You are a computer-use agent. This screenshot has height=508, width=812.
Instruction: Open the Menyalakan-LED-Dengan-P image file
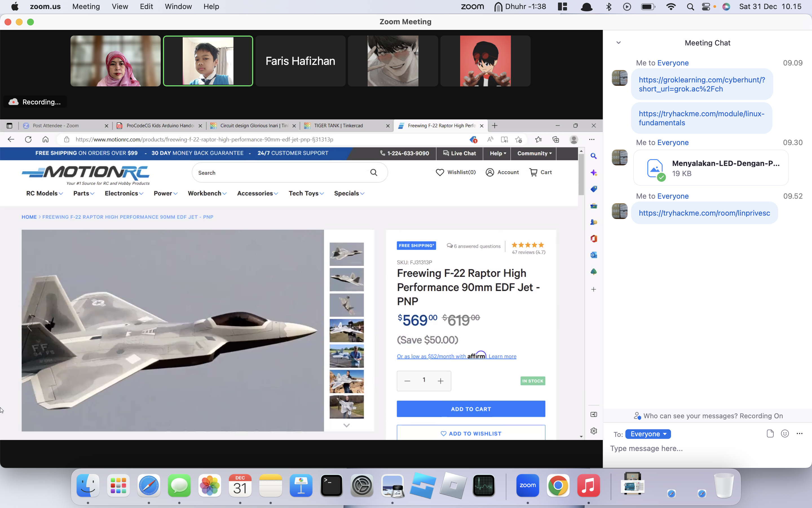[711, 168]
